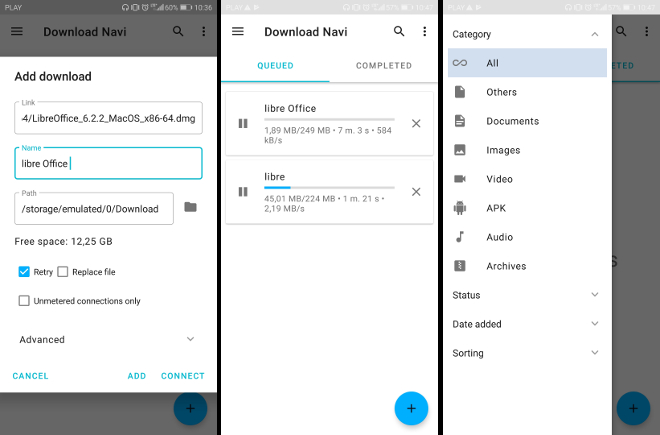Expand the Advanced section
Screen dimensions: 660x435
click(108, 339)
